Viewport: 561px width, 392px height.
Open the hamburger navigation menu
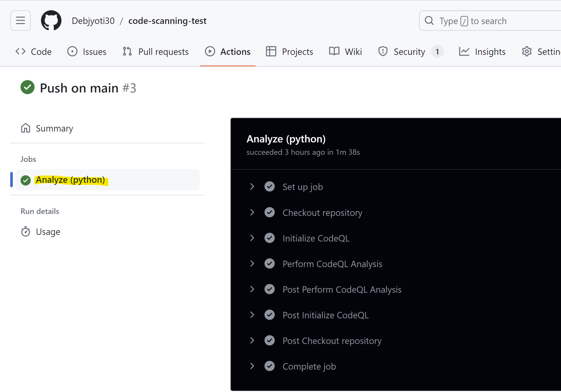point(21,21)
